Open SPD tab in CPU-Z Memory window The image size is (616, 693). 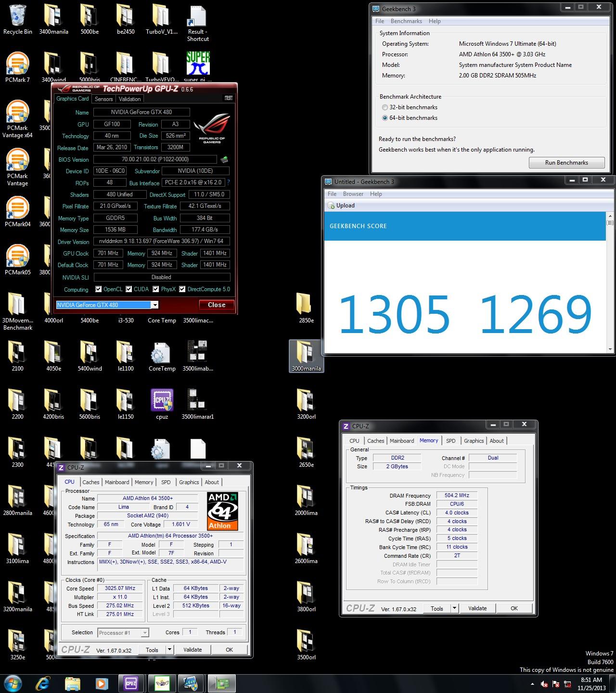pyautogui.click(x=451, y=441)
